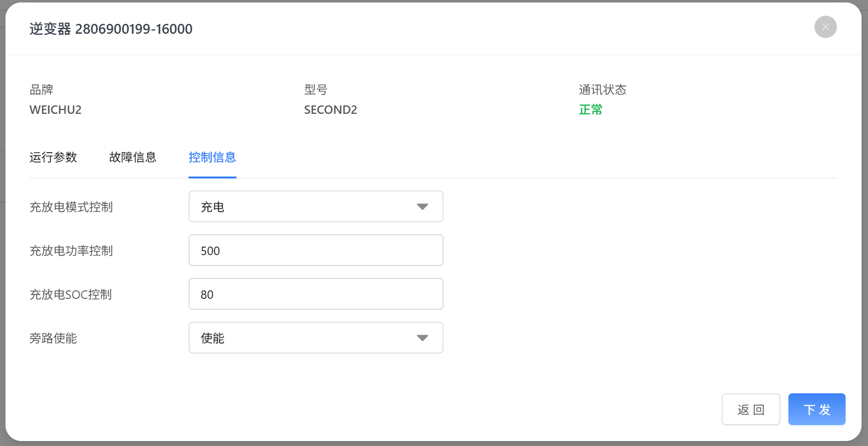The image size is (868, 446).
Task: Click the arrow icon in the 充电 dropdown
Action: click(422, 207)
